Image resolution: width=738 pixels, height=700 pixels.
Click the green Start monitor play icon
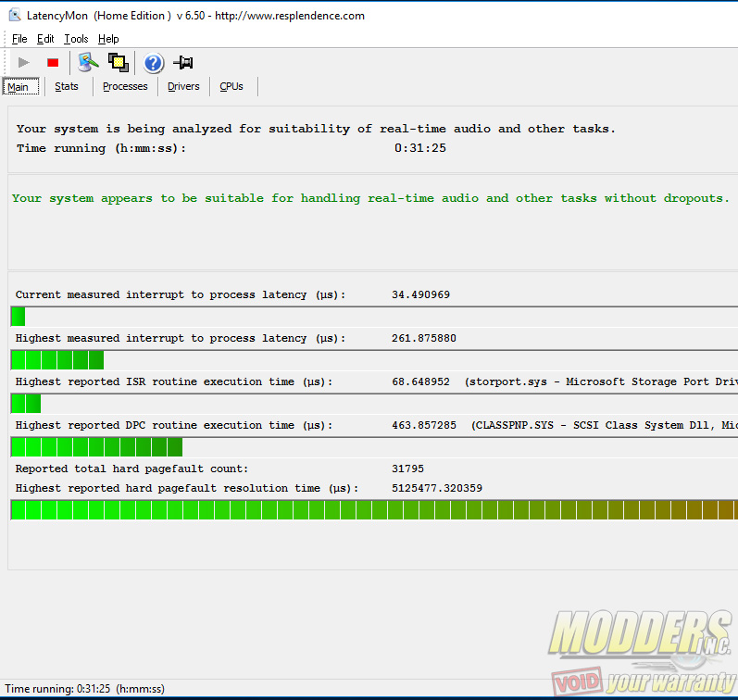click(x=23, y=62)
